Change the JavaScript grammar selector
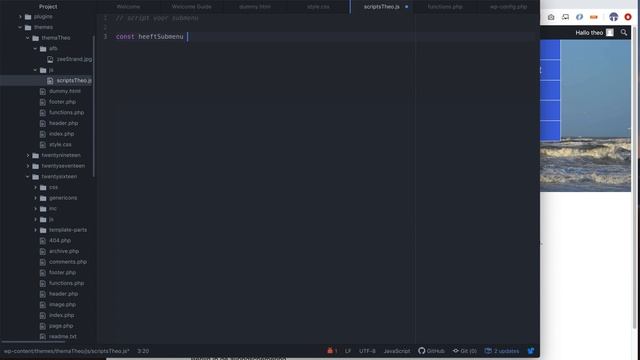Screen dimensions: 640x360 397,351
